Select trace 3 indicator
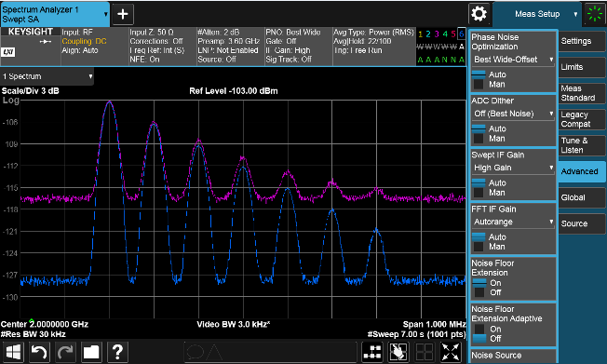Image resolution: width=607 pixels, height=364 pixels. [x=437, y=34]
